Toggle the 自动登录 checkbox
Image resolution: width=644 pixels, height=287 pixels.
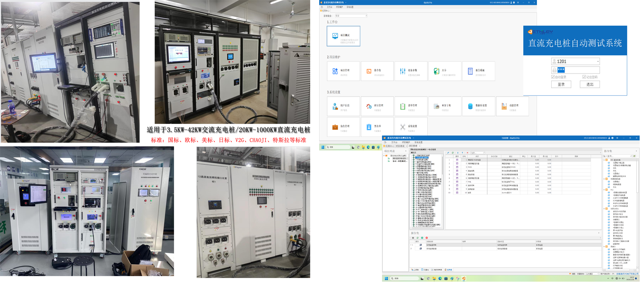pyautogui.click(x=553, y=77)
